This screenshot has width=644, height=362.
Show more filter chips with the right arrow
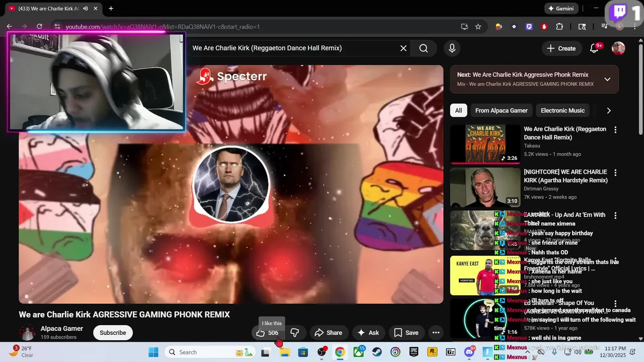(x=608, y=111)
